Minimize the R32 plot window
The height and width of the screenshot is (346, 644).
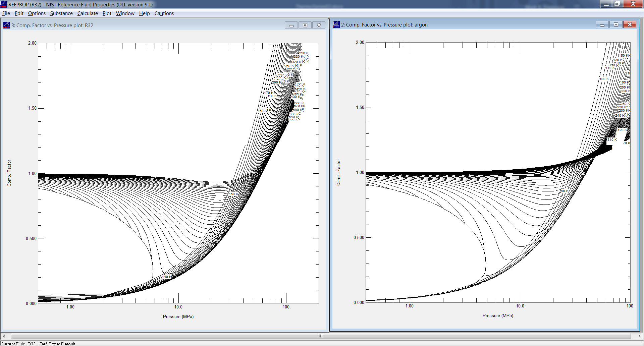[291, 25]
